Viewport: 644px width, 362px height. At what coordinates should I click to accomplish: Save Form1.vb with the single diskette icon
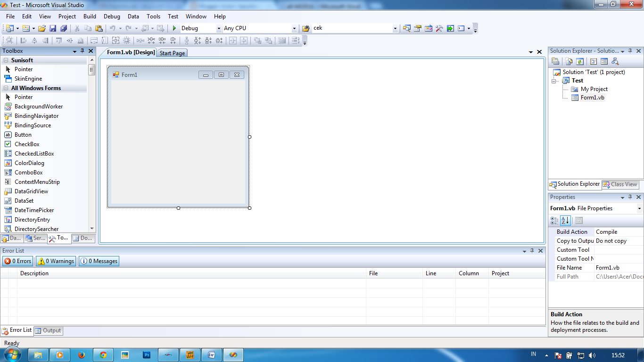[x=52, y=28]
